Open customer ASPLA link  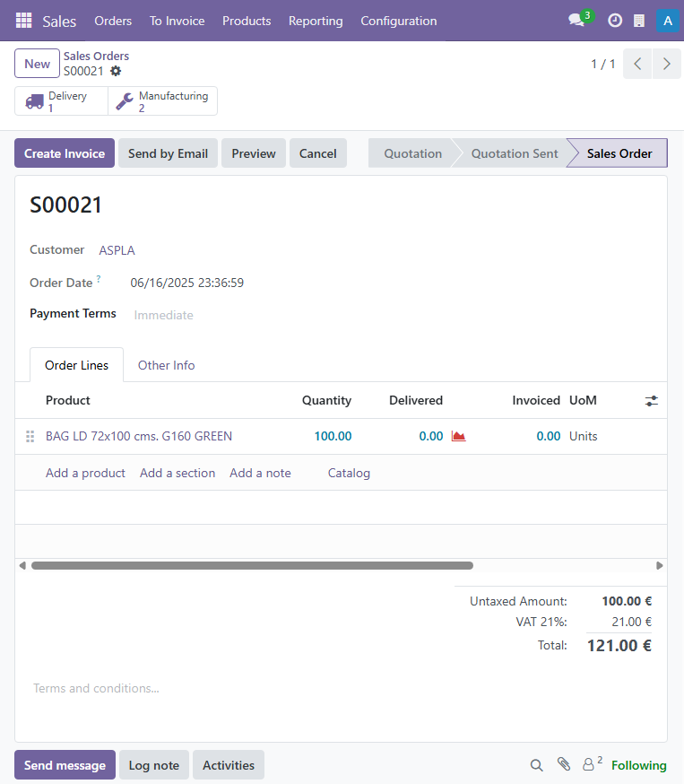[117, 250]
